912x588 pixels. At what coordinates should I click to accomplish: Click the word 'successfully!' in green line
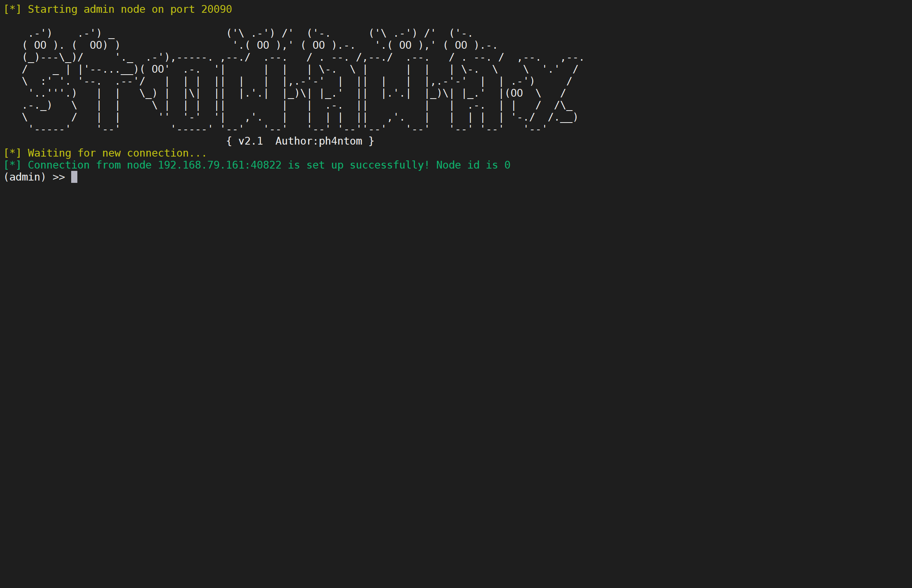tap(389, 165)
